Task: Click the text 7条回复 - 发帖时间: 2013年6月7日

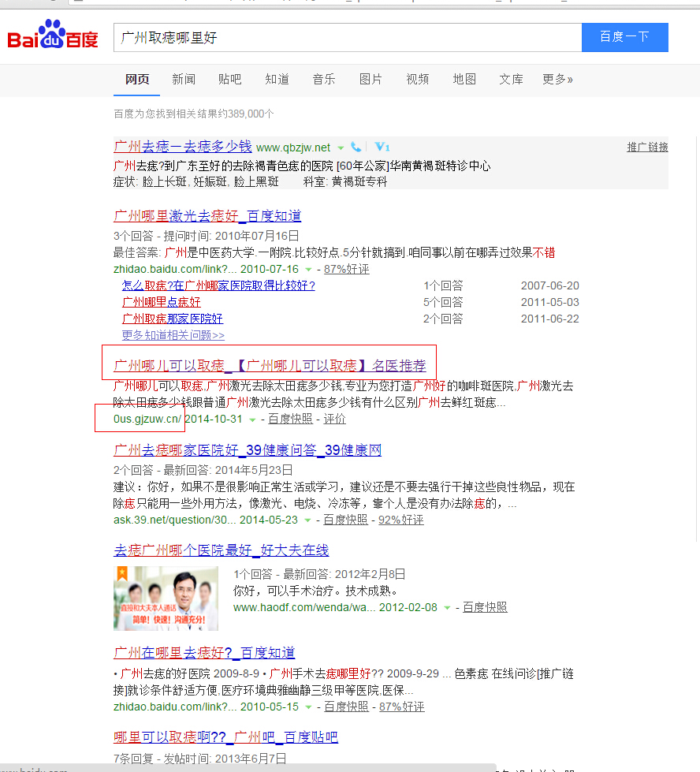Action: [200, 759]
